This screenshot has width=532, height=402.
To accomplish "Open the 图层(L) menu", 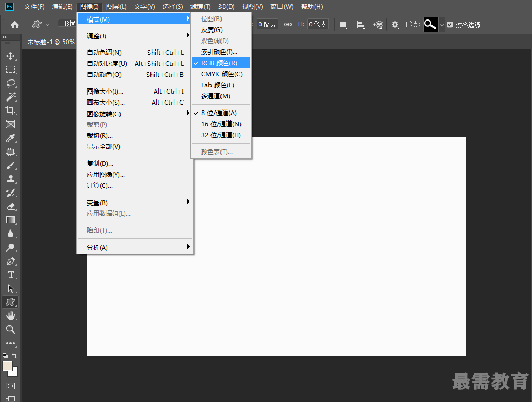I will 116,7.
